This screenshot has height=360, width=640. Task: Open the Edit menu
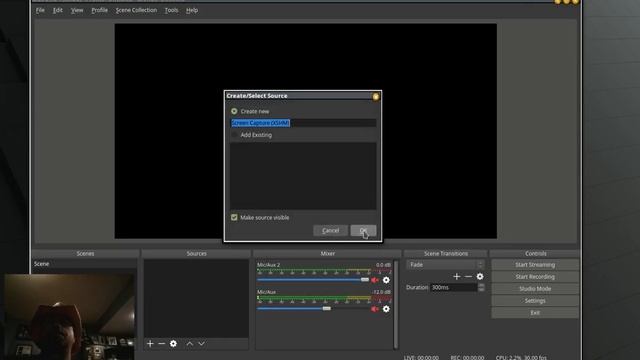tap(58, 10)
